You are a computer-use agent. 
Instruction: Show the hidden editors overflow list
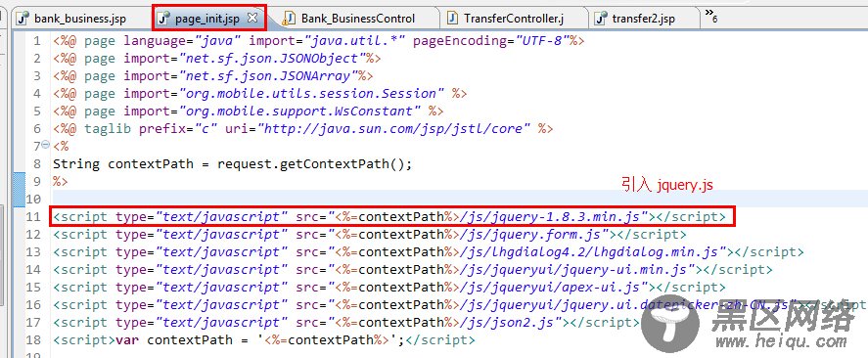point(711,17)
